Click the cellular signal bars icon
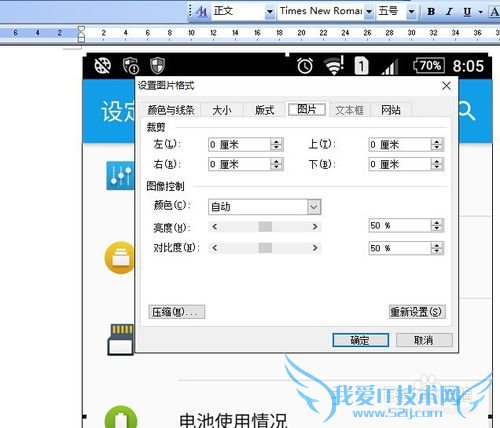Image resolution: width=500 pixels, height=428 pixels. [x=390, y=67]
